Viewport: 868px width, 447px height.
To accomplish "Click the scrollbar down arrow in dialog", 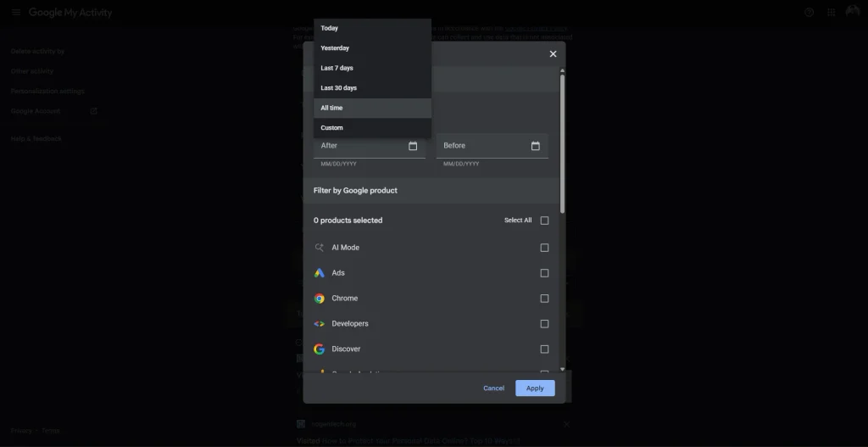I will pyautogui.click(x=563, y=368).
